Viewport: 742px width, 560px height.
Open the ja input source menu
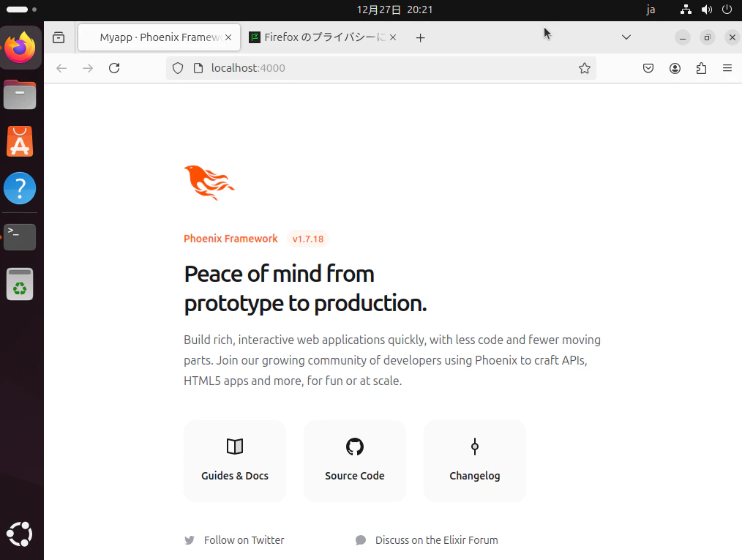coord(651,10)
